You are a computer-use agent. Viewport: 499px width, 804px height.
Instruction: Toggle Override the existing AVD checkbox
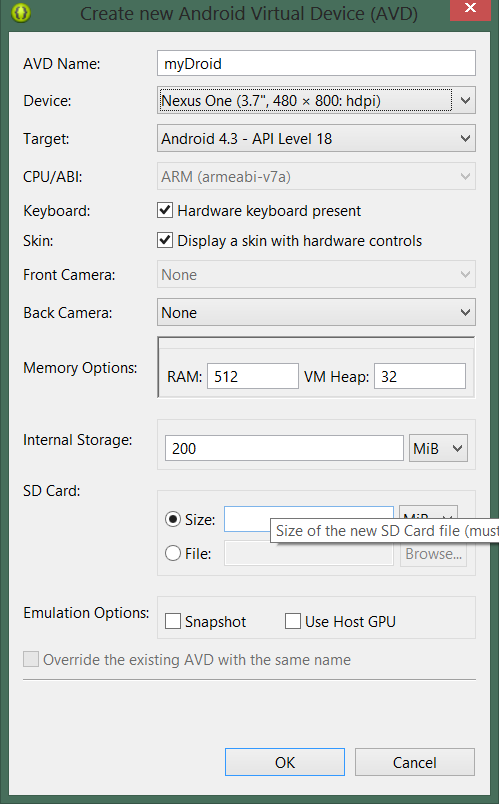point(31,659)
